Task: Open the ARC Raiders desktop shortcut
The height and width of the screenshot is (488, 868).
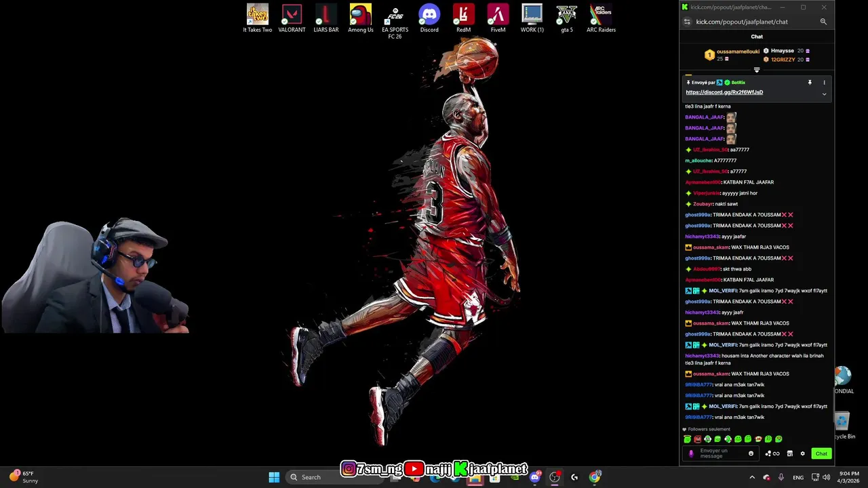Action: [x=601, y=18]
